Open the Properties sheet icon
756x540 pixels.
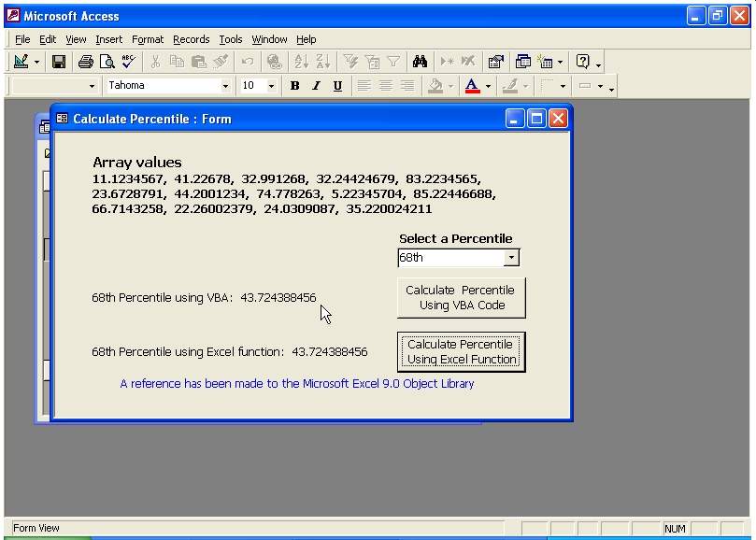pyautogui.click(x=495, y=62)
